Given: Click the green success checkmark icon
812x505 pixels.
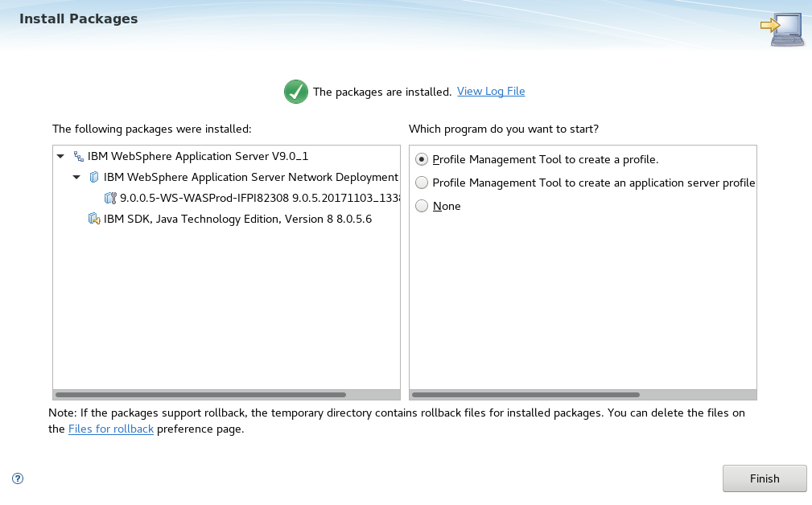Looking at the screenshot, I should tap(295, 92).
